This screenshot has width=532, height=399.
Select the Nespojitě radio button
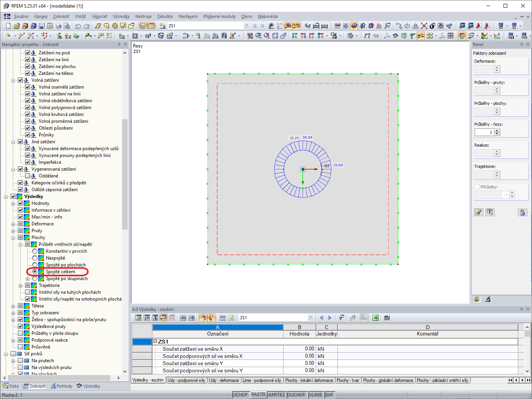pos(35,258)
